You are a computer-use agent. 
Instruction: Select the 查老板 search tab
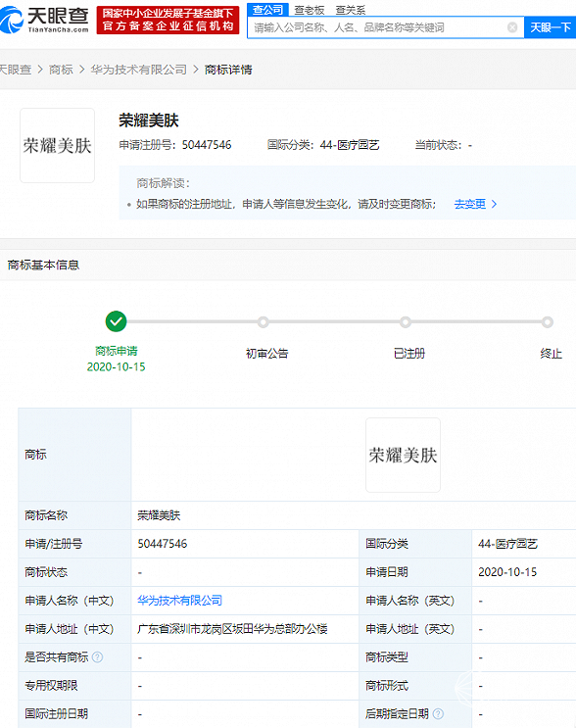click(310, 10)
